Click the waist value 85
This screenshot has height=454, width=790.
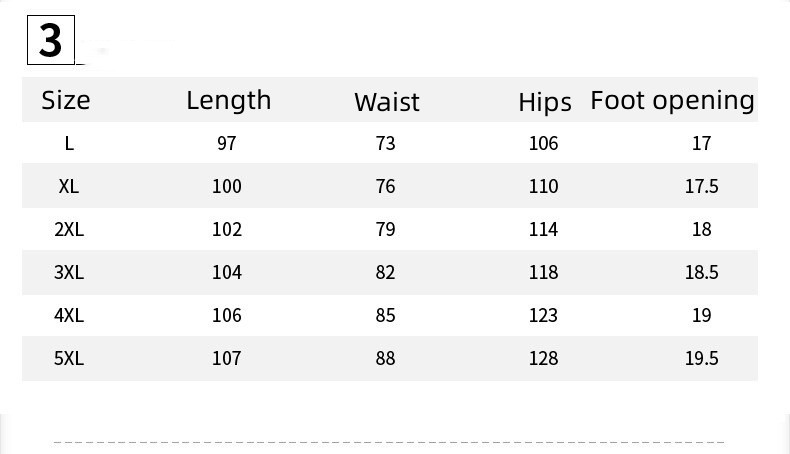click(386, 315)
